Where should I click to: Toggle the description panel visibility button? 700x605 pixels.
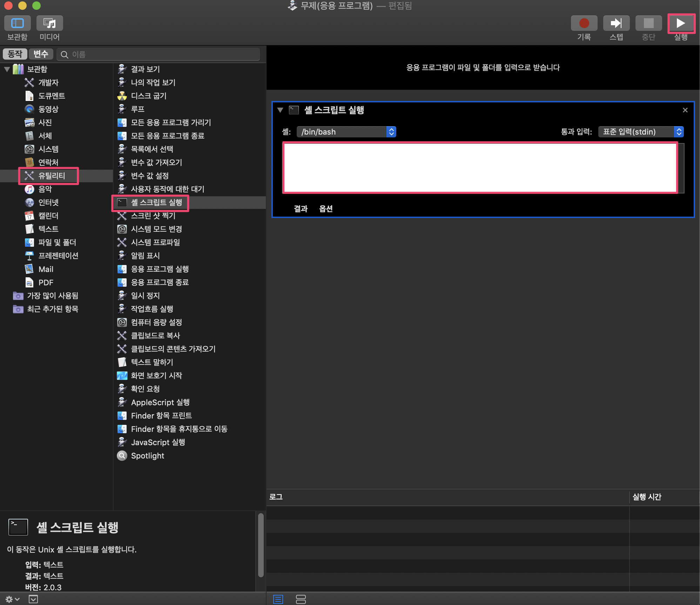[x=33, y=599]
